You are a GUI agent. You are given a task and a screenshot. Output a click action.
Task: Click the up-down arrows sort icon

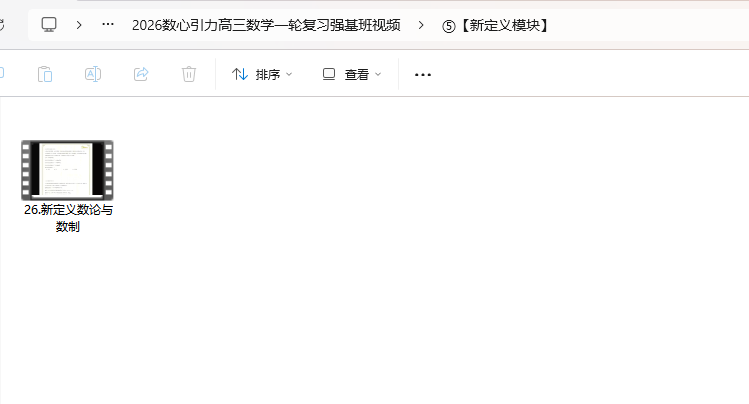pos(240,74)
